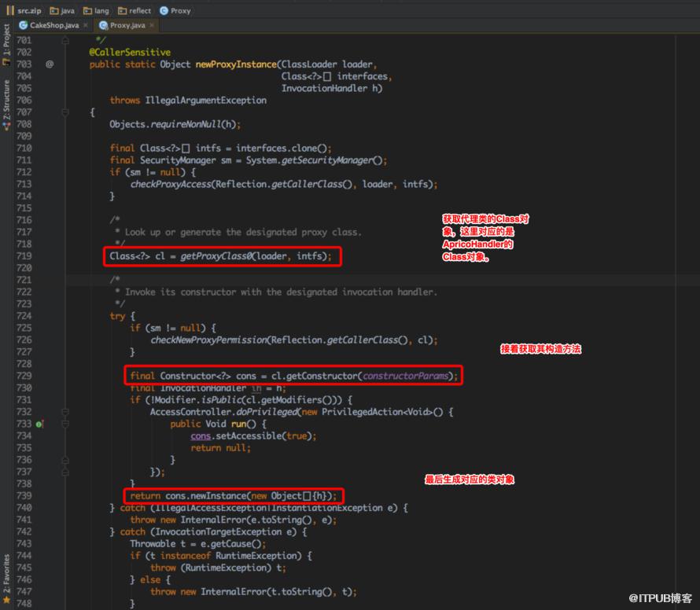Click the src.zip archive breadcrumb
The image size is (700, 610).
[24, 11]
